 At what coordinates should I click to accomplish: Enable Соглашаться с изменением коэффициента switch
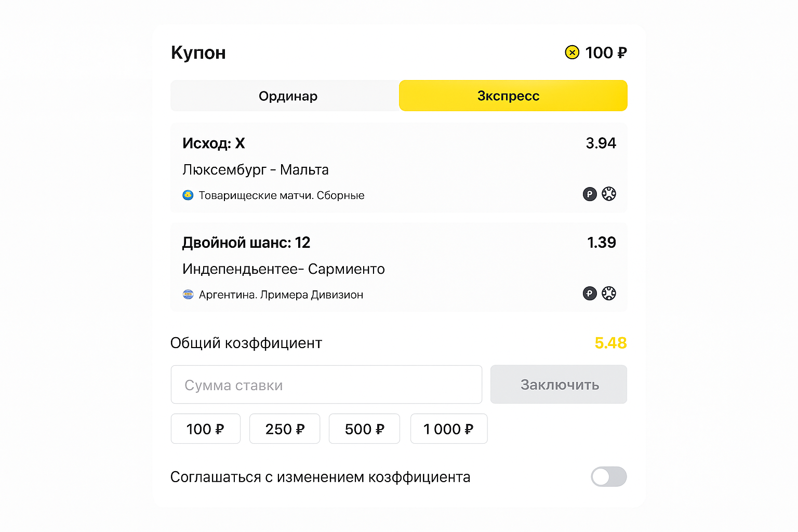click(608, 476)
